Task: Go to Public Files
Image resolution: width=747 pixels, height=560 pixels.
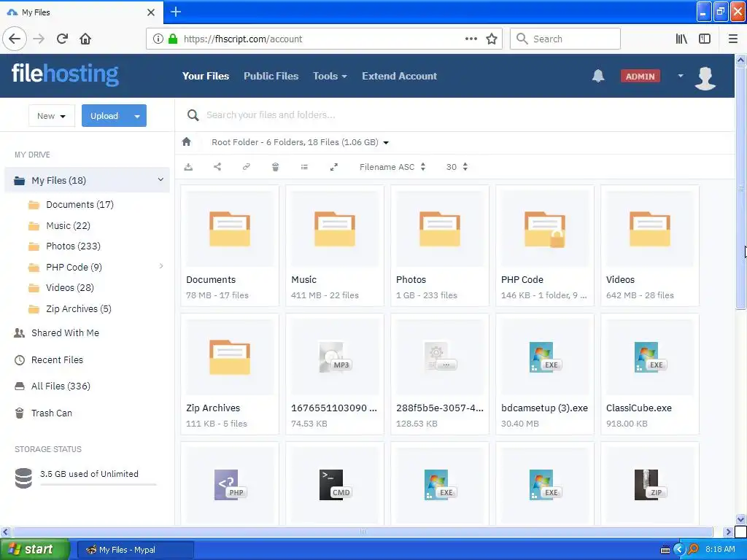Action: pos(271,76)
